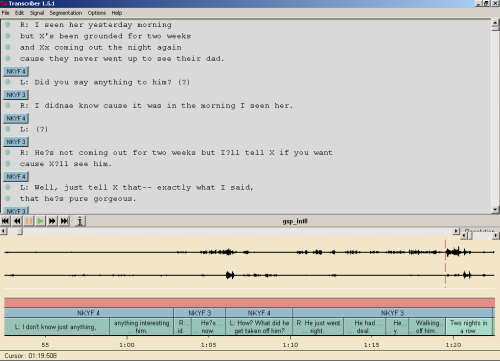
Task: Select segment 'Walking... off him.'
Action: [427, 327]
